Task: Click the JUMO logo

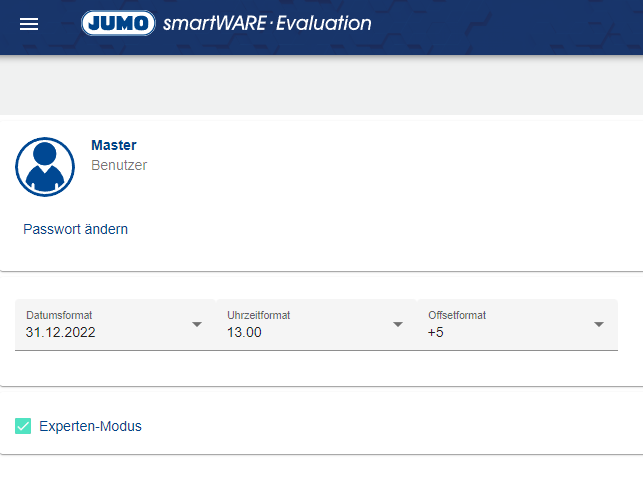Action: (119, 23)
